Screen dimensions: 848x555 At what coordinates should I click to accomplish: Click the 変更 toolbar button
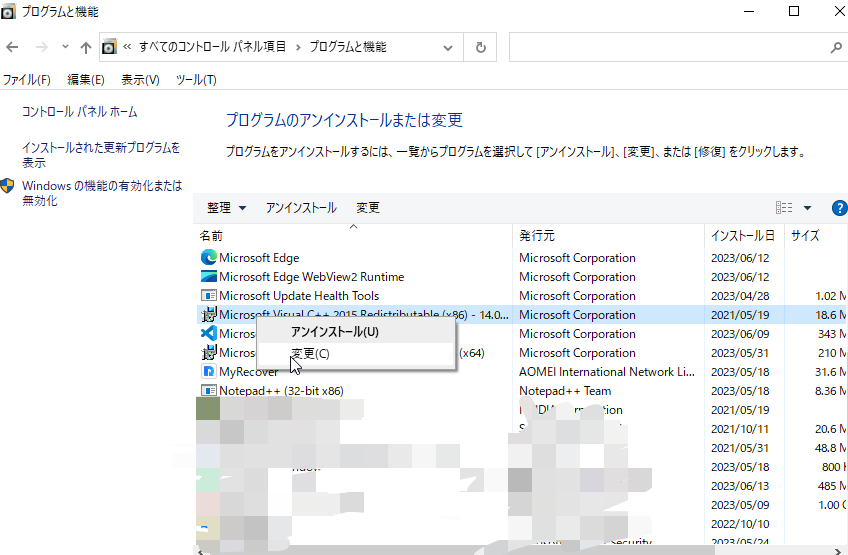(x=368, y=208)
